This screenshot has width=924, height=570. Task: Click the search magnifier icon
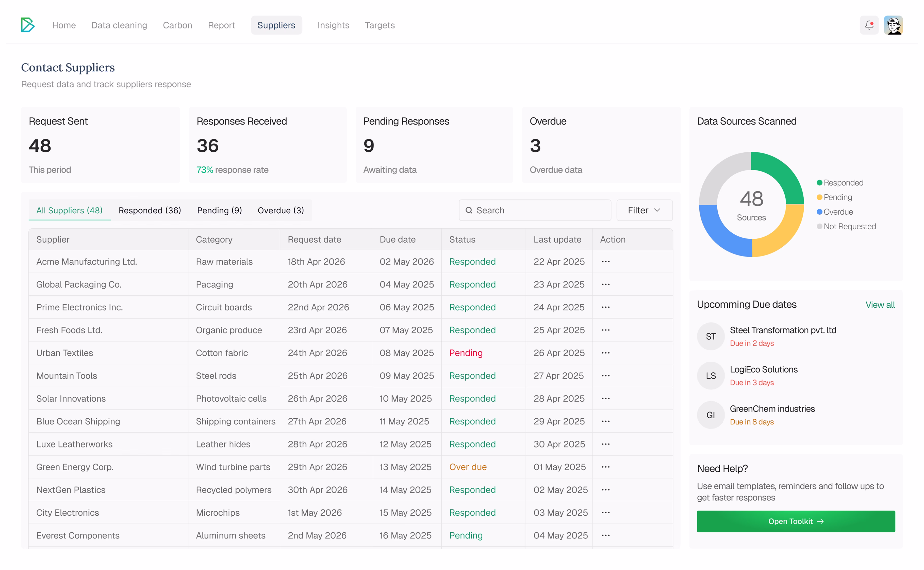coord(469,210)
